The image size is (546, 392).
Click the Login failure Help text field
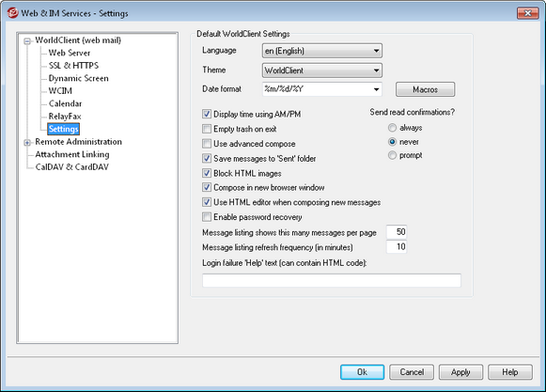(332, 280)
